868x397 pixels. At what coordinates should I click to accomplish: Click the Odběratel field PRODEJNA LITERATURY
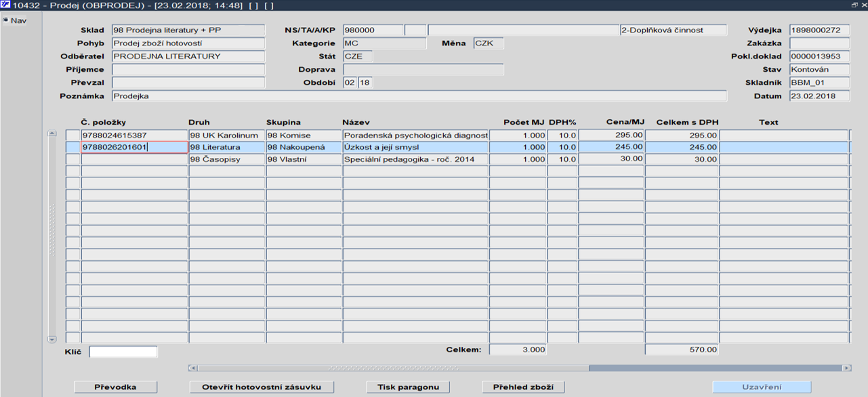(188, 56)
